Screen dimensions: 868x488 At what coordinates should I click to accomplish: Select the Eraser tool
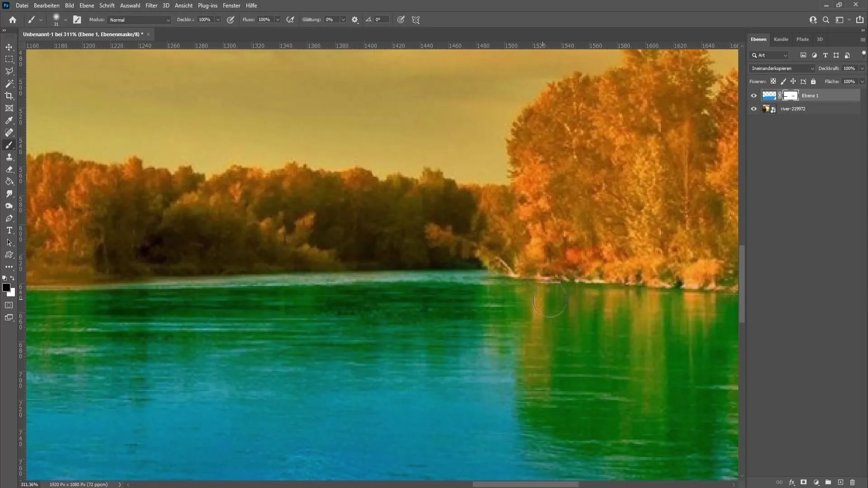coord(9,169)
